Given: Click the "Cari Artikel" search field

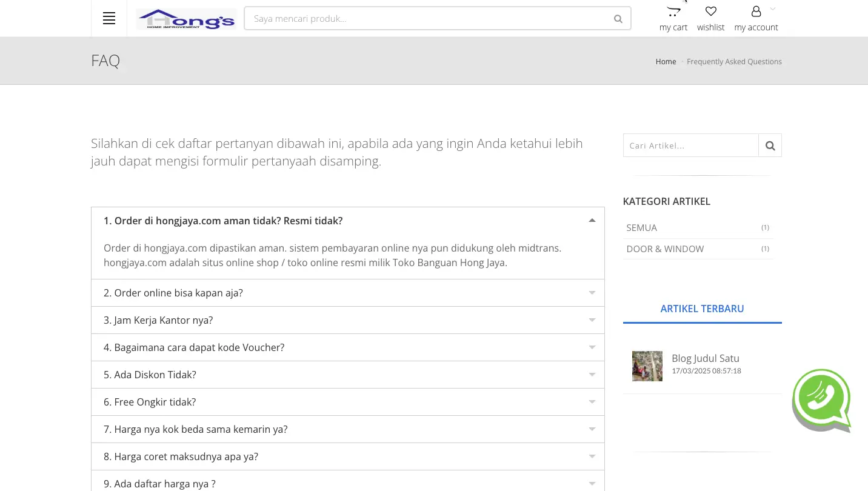Looking at the screenshot, I should (x=690, y=145).
